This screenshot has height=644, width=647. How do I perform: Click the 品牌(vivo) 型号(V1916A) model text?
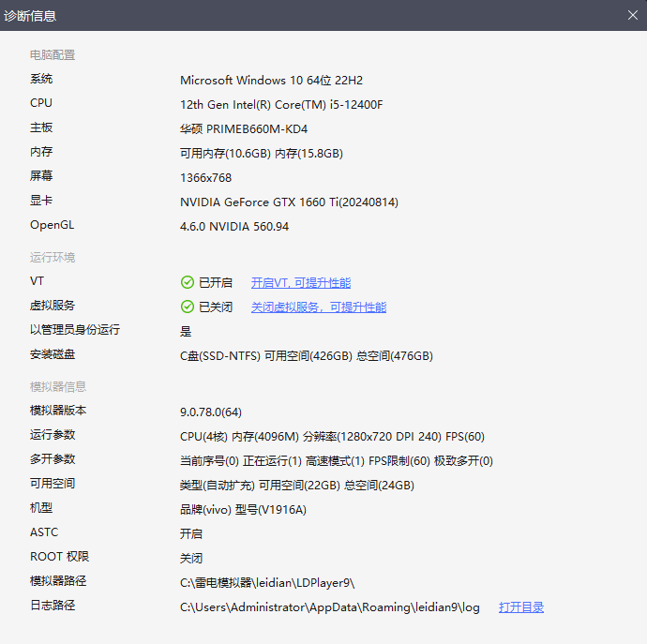point(243,509)
